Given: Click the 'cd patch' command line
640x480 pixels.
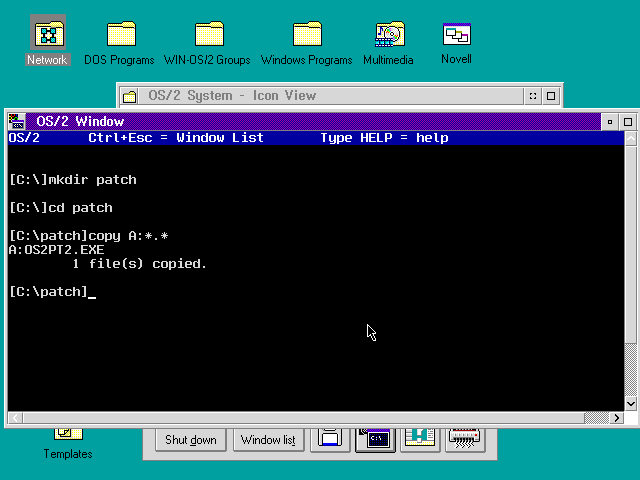Looking at the screenshot, I should click(x=61, y=208).
